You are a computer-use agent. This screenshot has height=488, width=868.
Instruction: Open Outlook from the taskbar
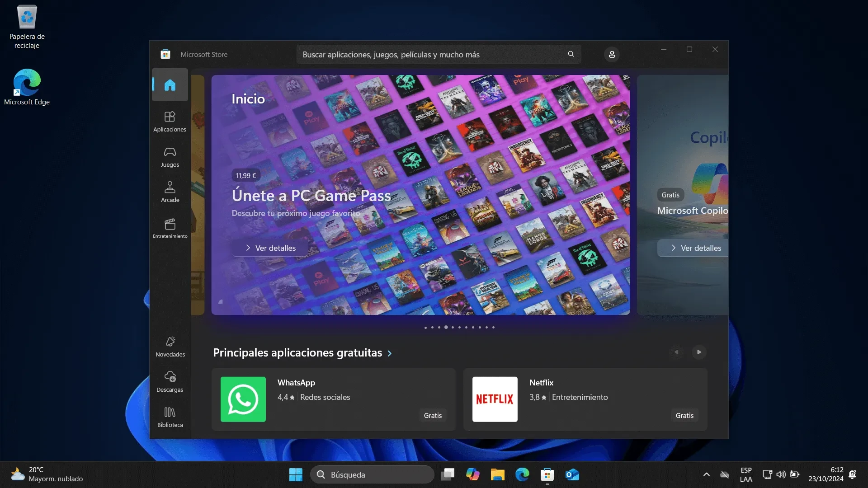pyautogui.click(x=572, y=474)
